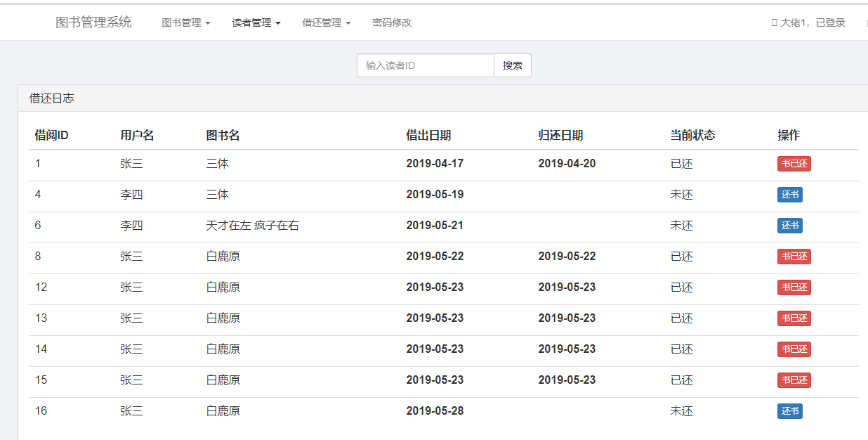The width and height of the screenshot is (868, 440).
Task: Click the 输入读者ID search field
Action: 426,65
